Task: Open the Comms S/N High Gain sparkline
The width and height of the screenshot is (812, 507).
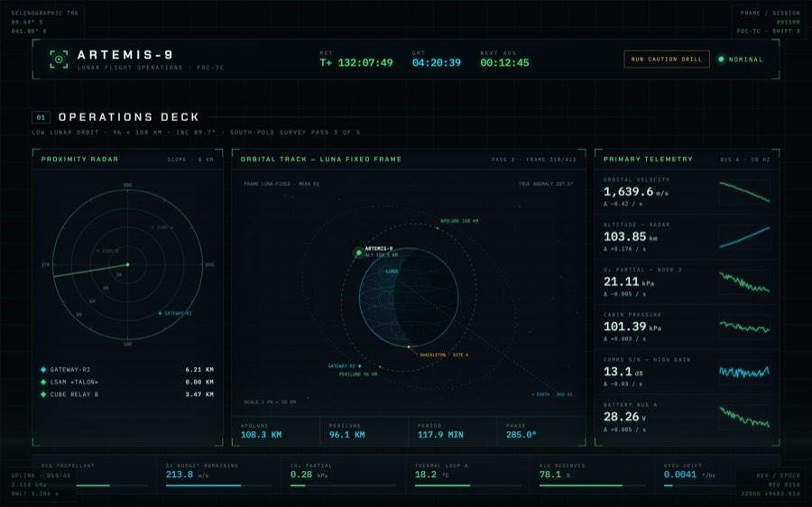Action: tap(744, 372)
